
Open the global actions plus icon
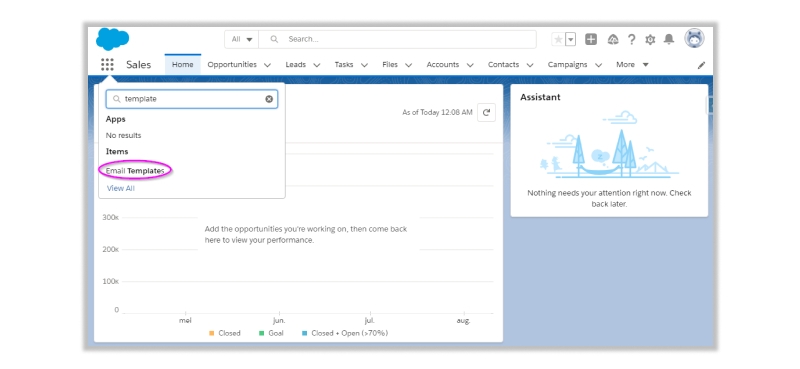(x=591, y=39)
